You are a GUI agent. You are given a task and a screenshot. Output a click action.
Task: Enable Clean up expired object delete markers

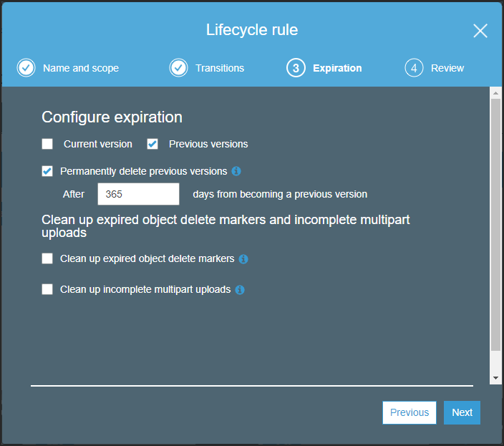pos(47,258)
